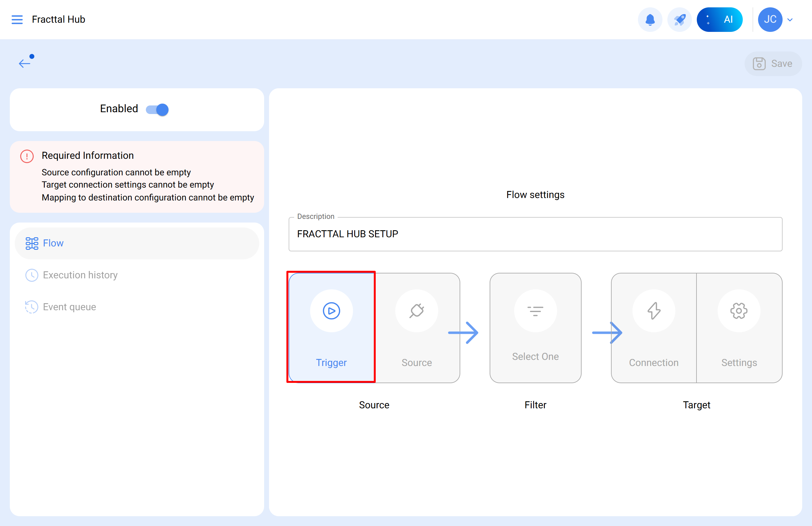
Task: Open the AI assistant button
Action: pyautogui.click(x=719, y=19)
